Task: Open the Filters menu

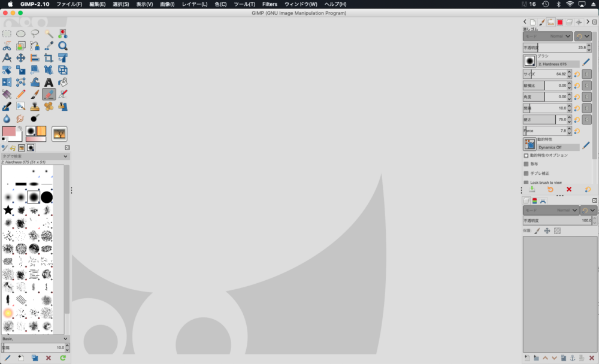Action: coord(270,4)
